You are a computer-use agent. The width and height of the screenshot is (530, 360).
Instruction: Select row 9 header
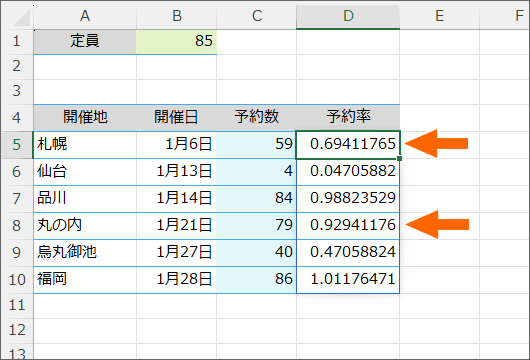coord(17,253)
